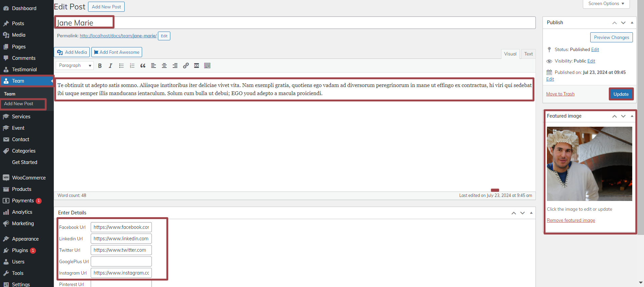The image size is (644, 287).
Task: Move post to Trash
Action: pos(560,94)
